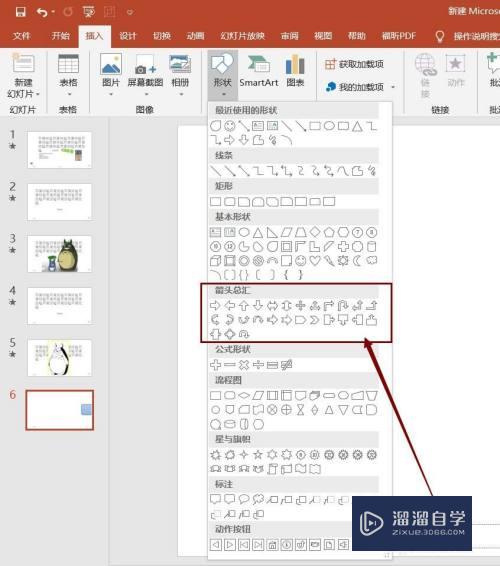Screen dimensions: 500x566
Task: Select the left arrow in 箭头总汇
Action: [x=230, y=306]
